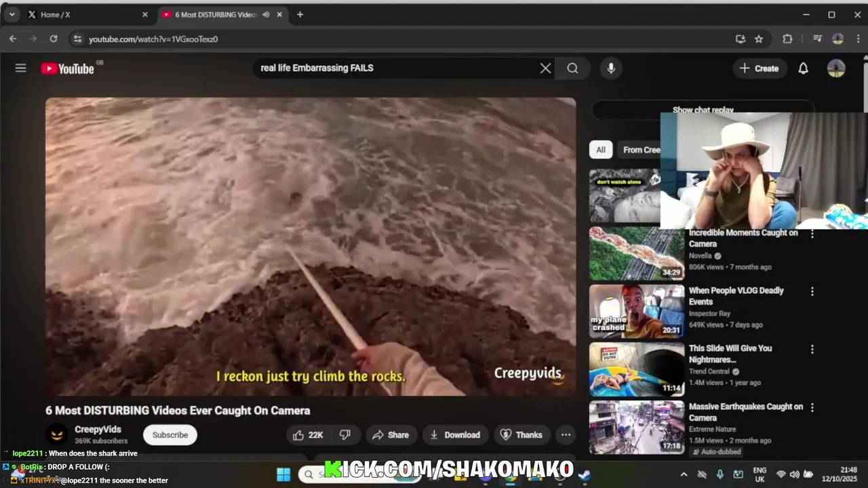Open the 20:31 my plane crashed thumbnail

pos(637,311)
